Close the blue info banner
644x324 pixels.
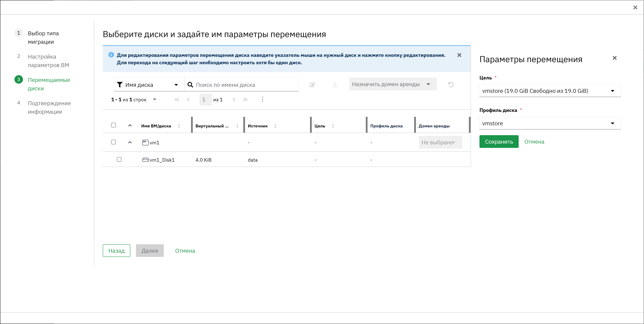coord(459,55)
